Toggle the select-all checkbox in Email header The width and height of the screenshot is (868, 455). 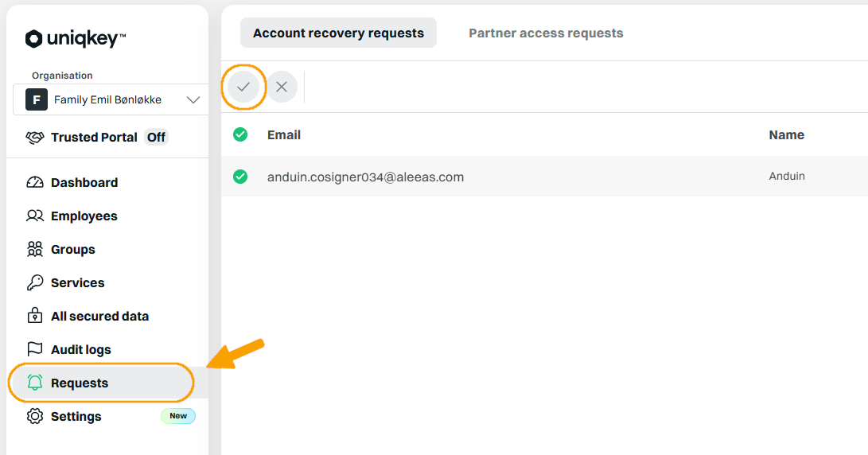[240, 134]
